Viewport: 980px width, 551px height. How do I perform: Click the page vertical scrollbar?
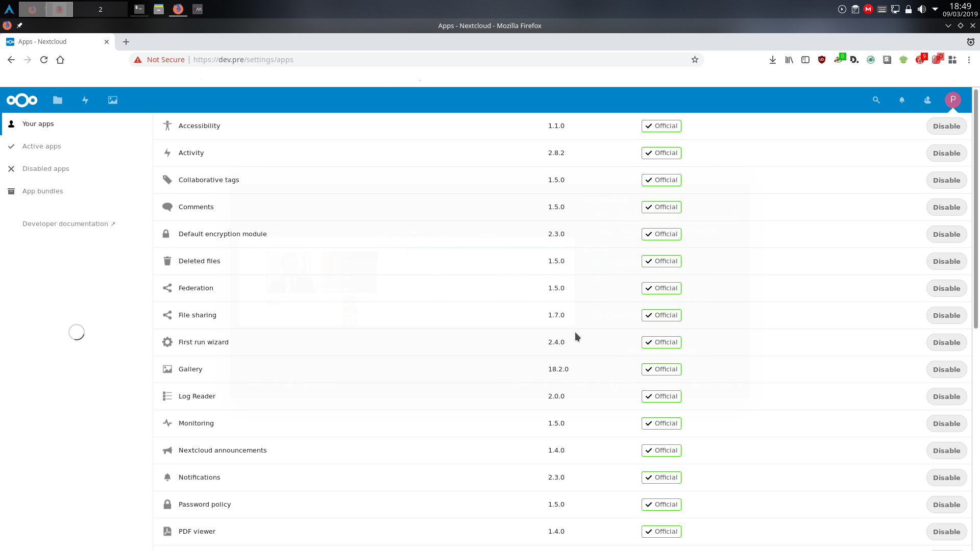(x=976, y=209)
